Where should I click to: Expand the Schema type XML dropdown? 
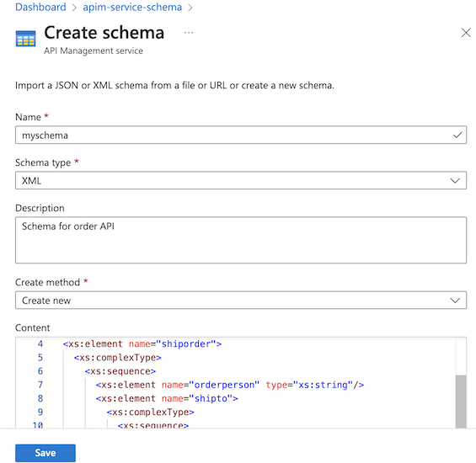[241, 180]
